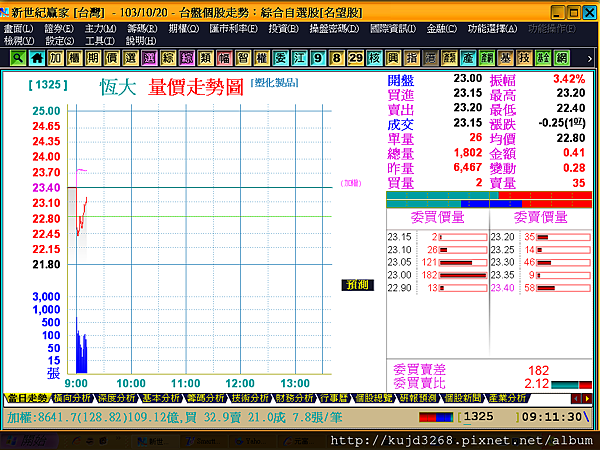The image size is (600, 450).
Task: Click the 權 (warrants) toolbar icon
Action: click(262, 58)
